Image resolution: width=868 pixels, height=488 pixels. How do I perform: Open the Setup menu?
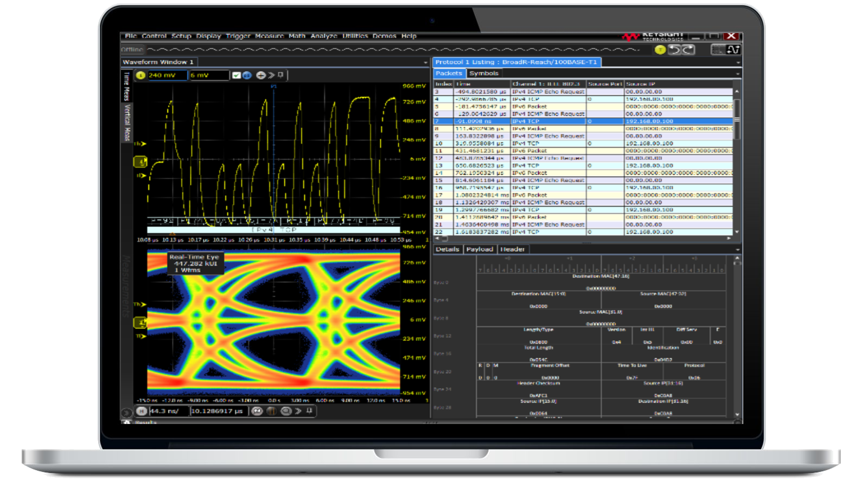click(x=181, y=36)
